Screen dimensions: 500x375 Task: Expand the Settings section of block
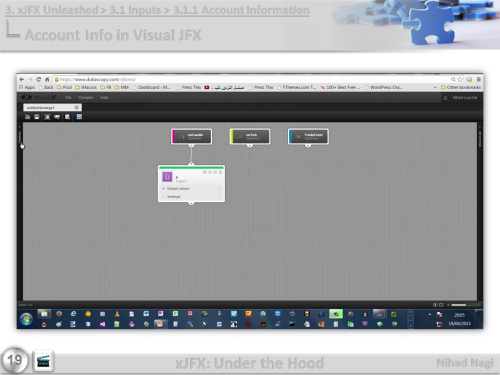(191, 197)
